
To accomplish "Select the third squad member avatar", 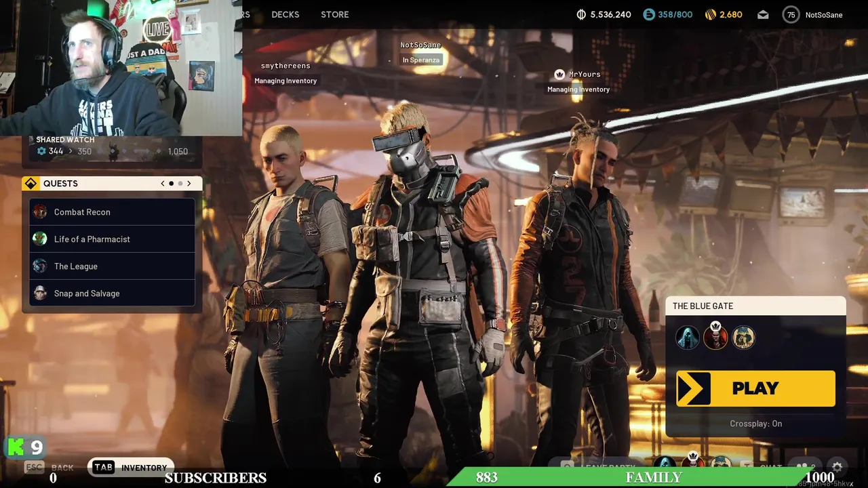I will pyautogui.click(x=743, y=338).
